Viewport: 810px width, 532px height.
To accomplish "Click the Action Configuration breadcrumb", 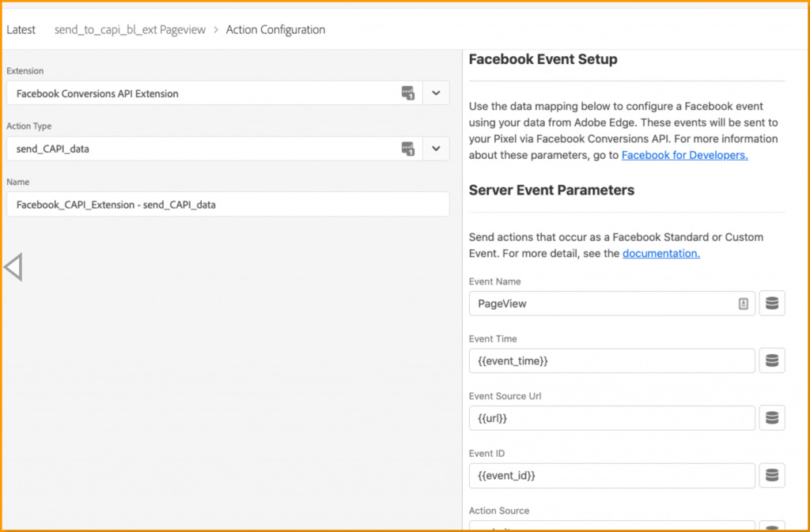I will (276, 30).
